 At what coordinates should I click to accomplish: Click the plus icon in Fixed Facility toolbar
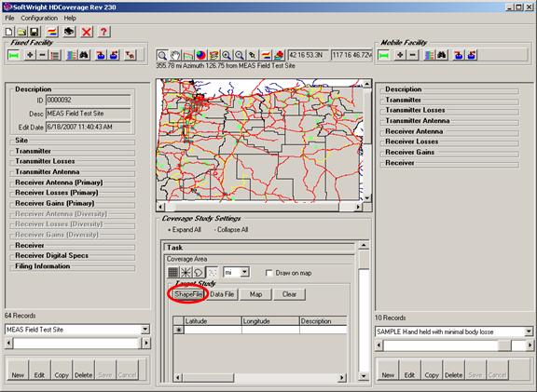point(30,55)
